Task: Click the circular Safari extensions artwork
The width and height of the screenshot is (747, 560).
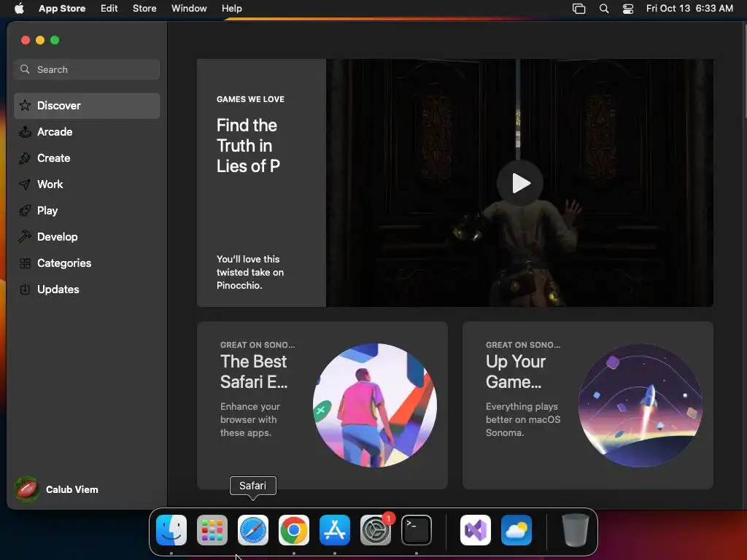Action: click(x=375, y=405)
